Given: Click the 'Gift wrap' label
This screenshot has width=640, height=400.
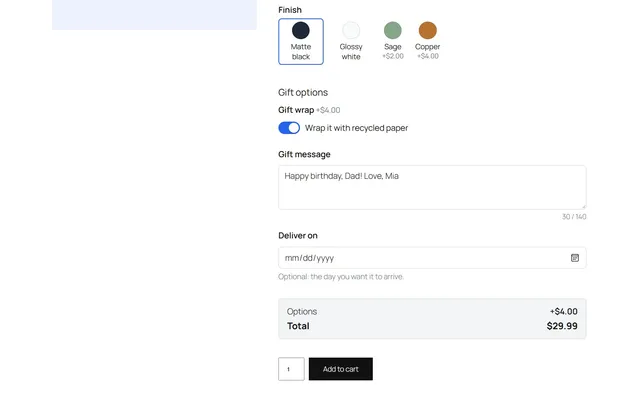Looking at the screenshot, I should pos(296,110).
